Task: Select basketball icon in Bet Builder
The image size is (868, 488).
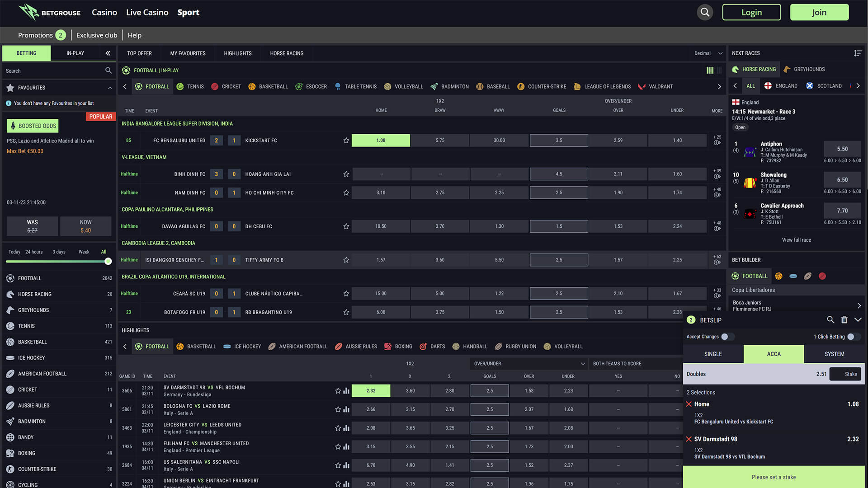Action: (778, 276)
